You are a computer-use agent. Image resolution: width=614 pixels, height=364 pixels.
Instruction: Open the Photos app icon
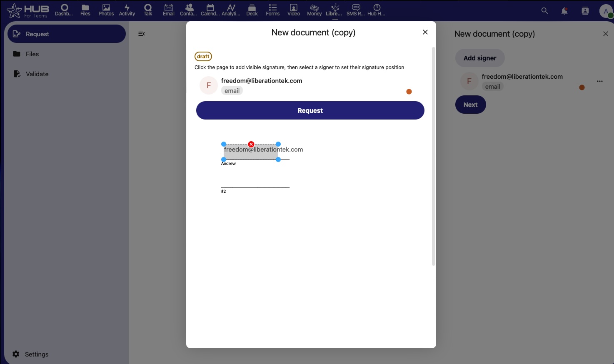point(106,10)
